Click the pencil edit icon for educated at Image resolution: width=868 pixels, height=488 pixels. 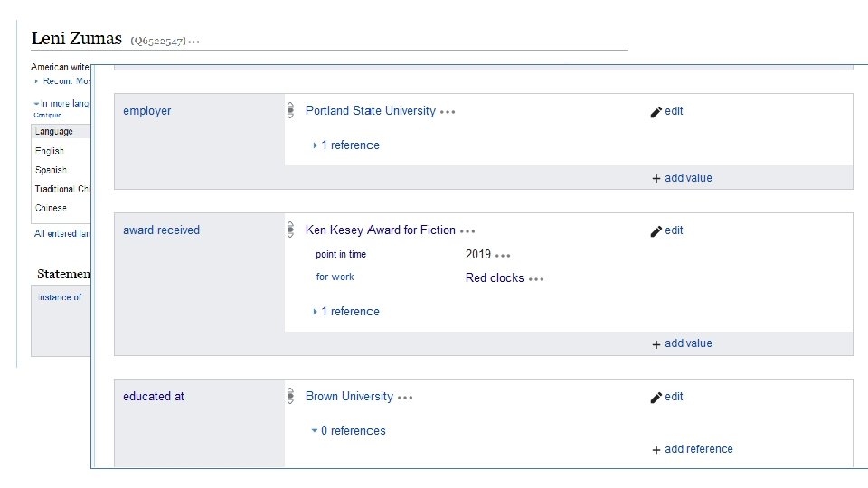(x=656, y=397)
